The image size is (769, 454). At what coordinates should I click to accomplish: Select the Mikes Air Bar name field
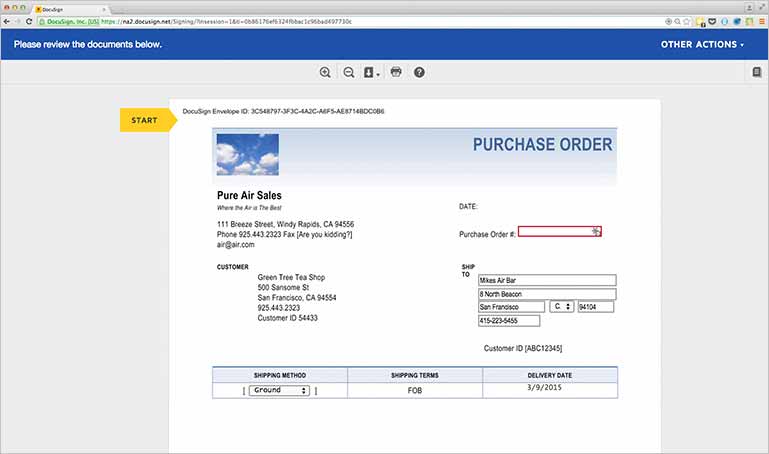point(546,280)
